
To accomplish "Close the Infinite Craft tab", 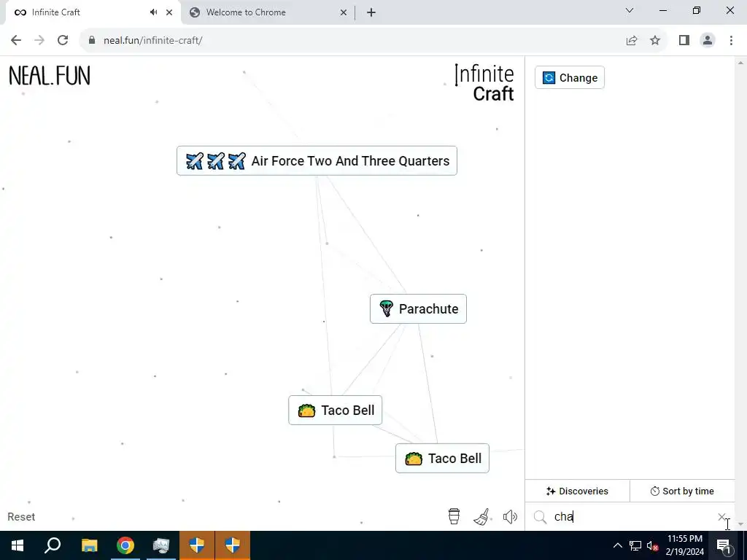I will coord(169,12).
